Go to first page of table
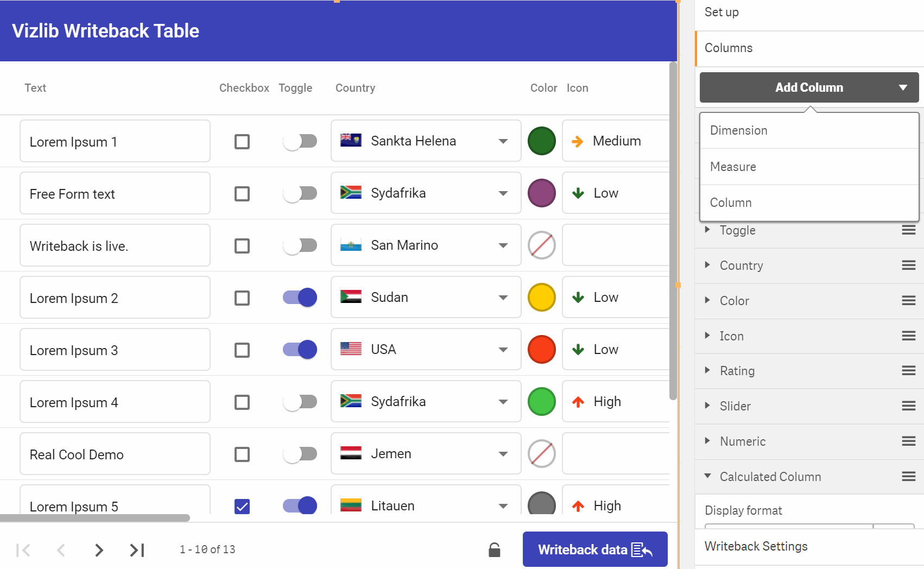The width and height of the screenshot is (924, 569). tap(23, 550)
